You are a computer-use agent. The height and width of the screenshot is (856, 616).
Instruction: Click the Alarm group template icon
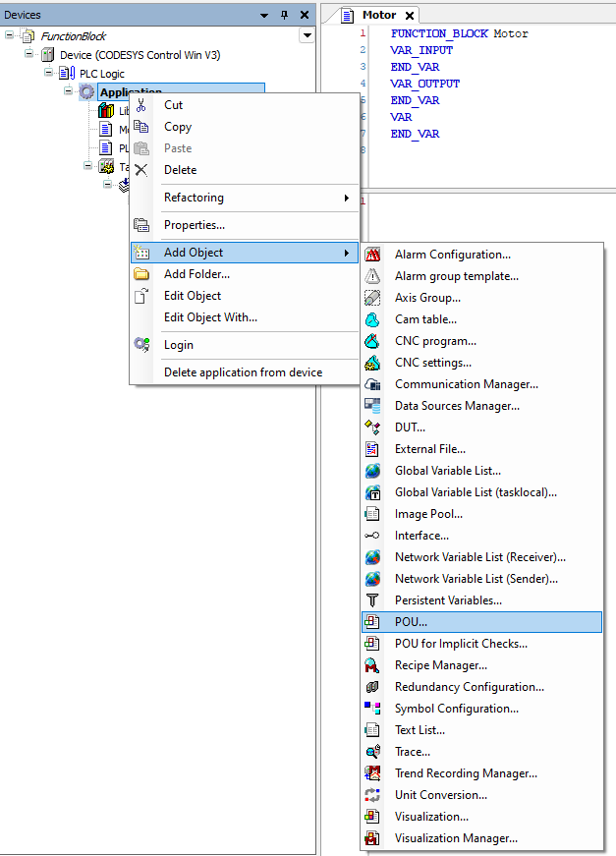tap(372, 276)
